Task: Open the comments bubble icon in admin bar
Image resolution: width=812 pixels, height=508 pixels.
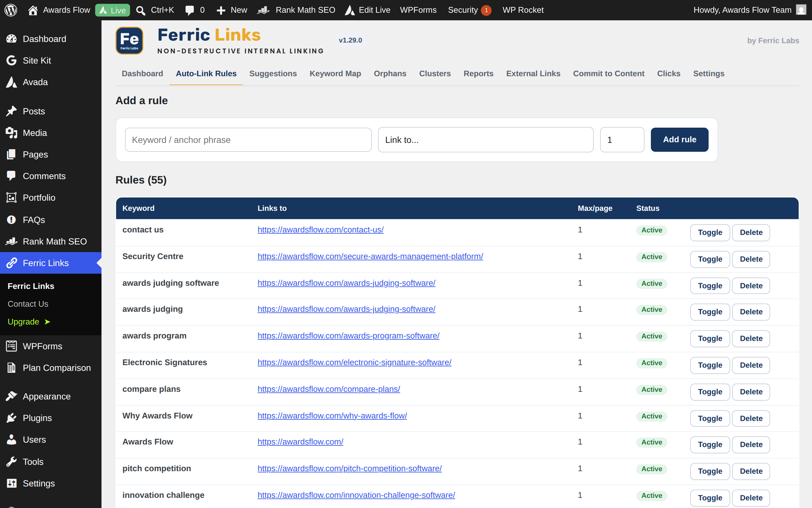Action: [190, 10]
